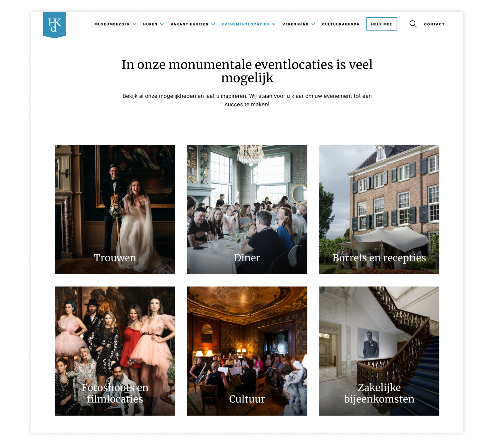Choose the Zakelijke bijeenkomsten tile
Viewport: 494px width, 448px height.
pyautogui.click(x=379, y=351)
